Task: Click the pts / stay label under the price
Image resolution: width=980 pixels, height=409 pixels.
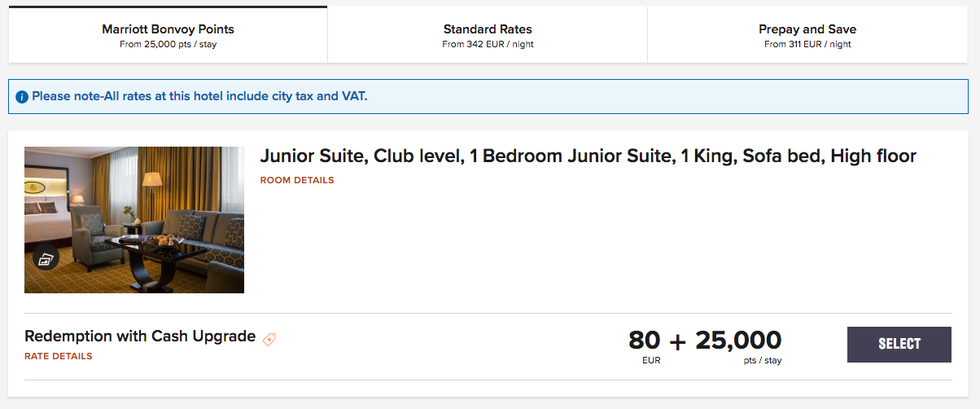Action: click(x=763, y=360)
